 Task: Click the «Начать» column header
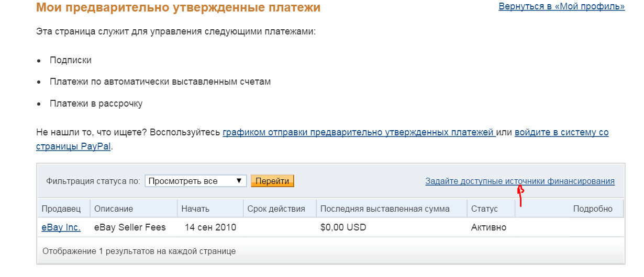coord(195,209)
